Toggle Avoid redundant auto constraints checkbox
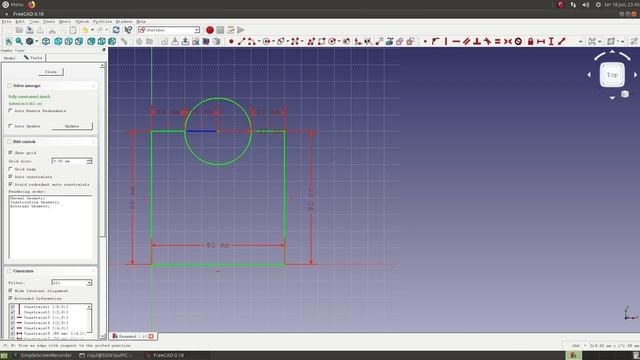640x360 pixels. click(x=11, y=184)
